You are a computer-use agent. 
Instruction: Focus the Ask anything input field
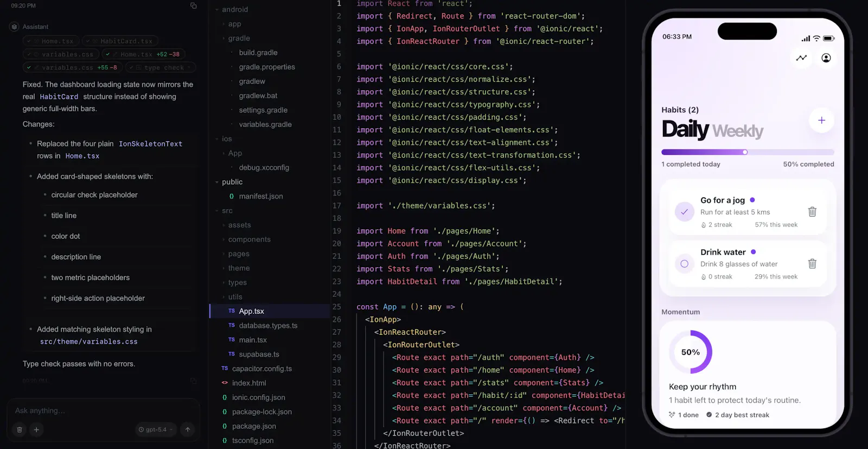click(x=102, y=410)
